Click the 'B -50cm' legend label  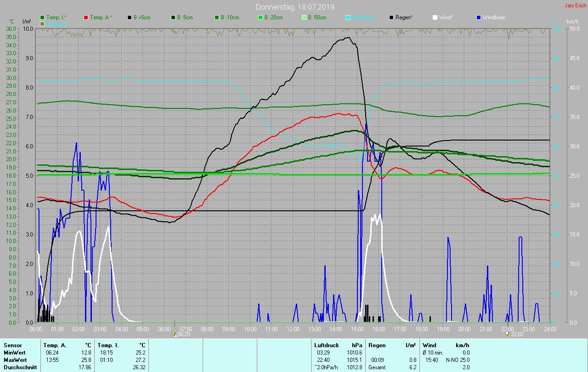317,17
